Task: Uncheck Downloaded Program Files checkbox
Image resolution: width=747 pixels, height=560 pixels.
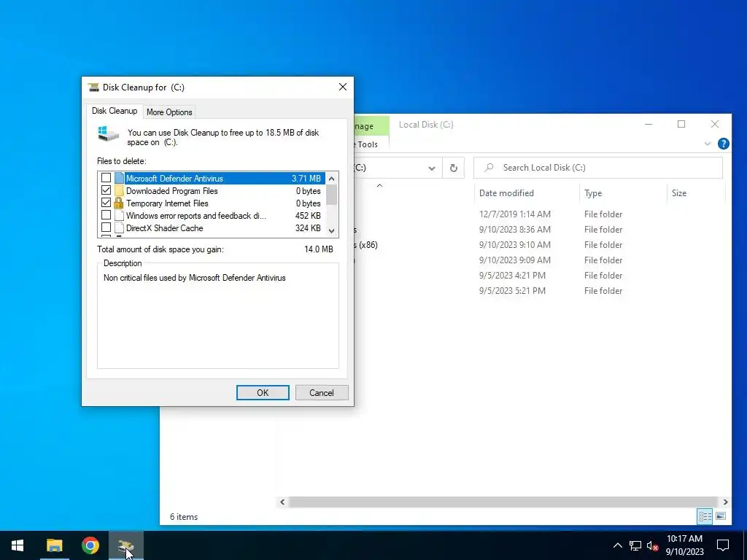Action: [x=107, y=190]
